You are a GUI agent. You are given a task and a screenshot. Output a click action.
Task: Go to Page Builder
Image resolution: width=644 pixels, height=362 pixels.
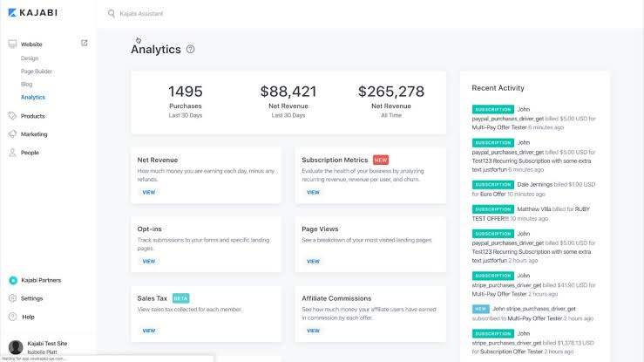click(x=37, y=71)
